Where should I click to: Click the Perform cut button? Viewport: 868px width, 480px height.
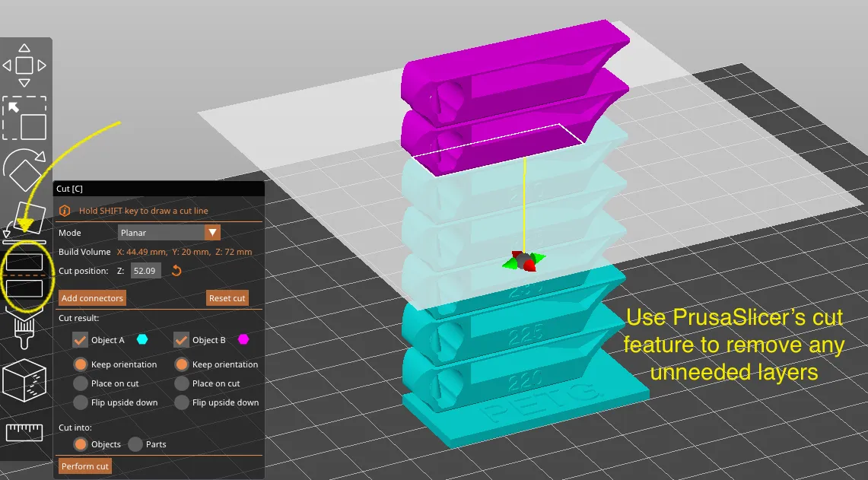[x=84, y=466]
